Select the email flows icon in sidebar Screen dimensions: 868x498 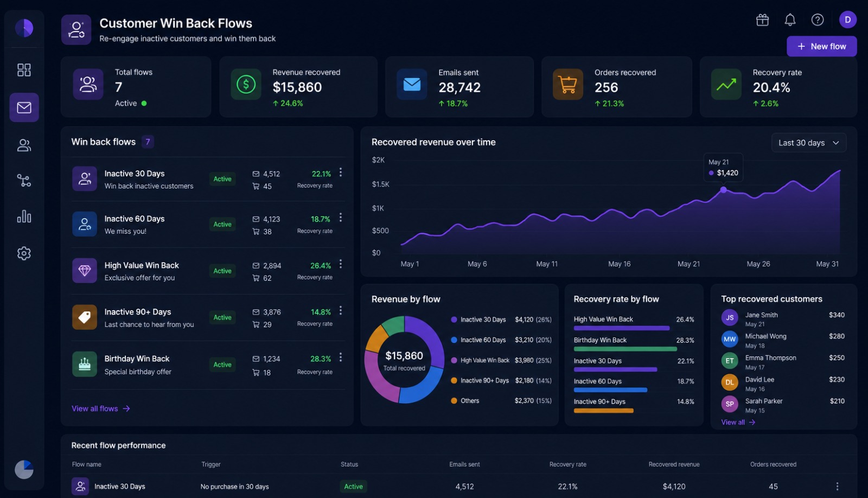click(24, 107)
